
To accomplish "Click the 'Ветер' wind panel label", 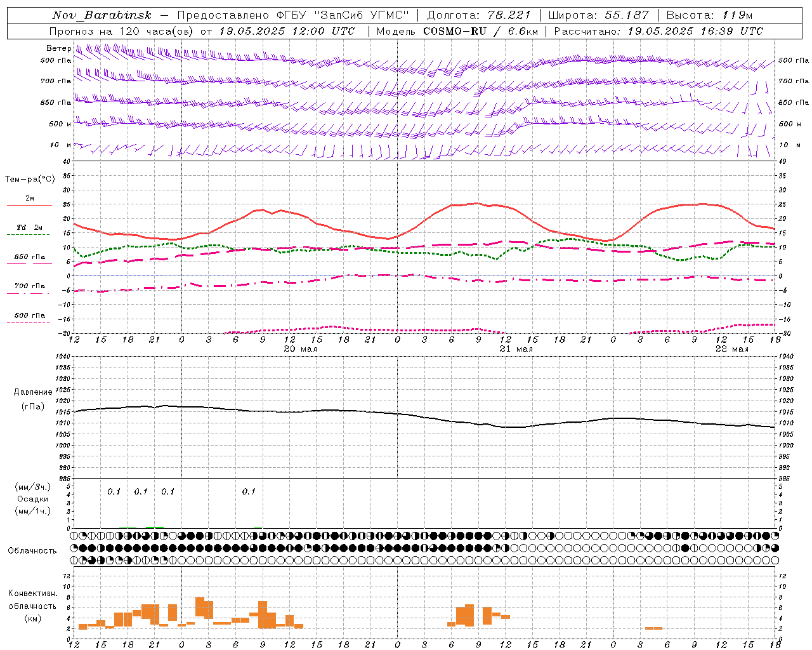I will pos(58,48).
